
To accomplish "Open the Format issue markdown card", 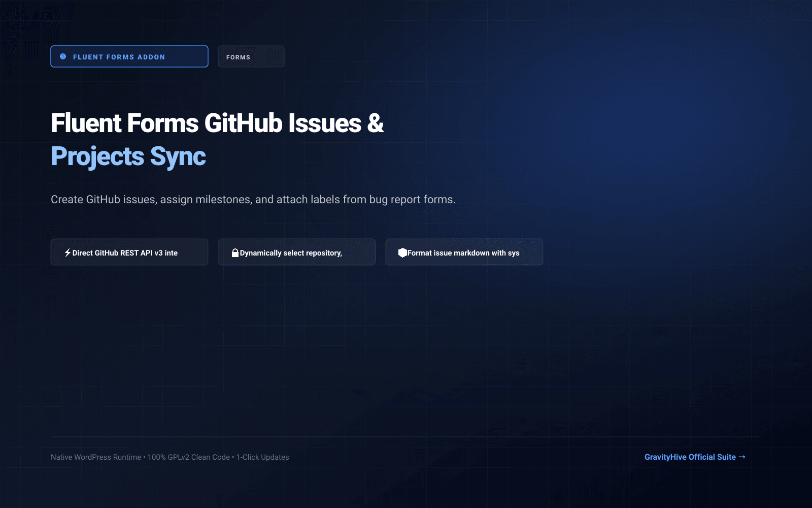I will pyautogui.click(x=464, y=252).
